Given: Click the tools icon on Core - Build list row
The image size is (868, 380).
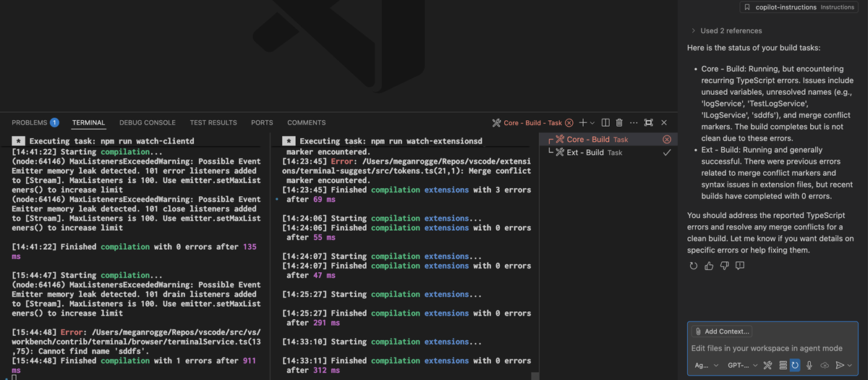Looking at the screenshot, I should point(560,139).
